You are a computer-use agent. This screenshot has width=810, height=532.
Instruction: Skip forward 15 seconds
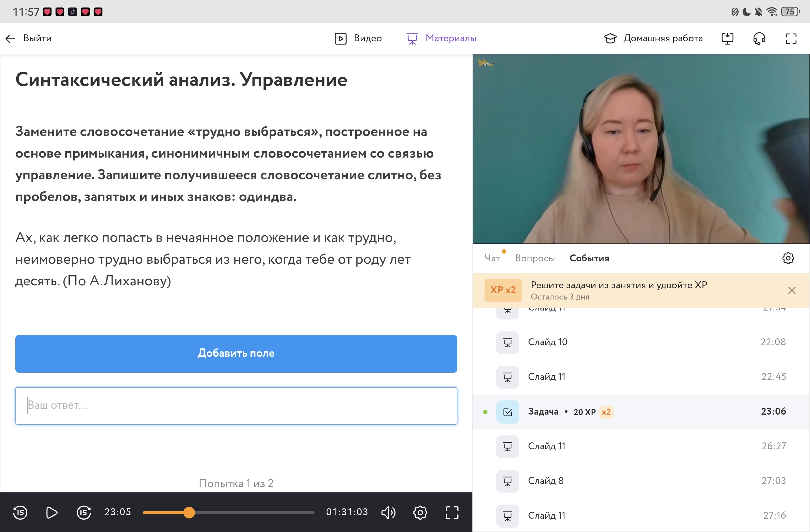(84, 512)
